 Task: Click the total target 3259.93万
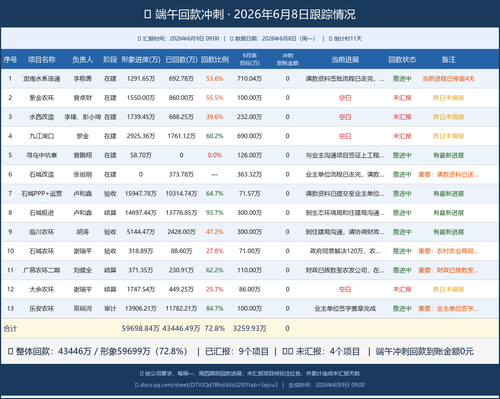[250, 329]
